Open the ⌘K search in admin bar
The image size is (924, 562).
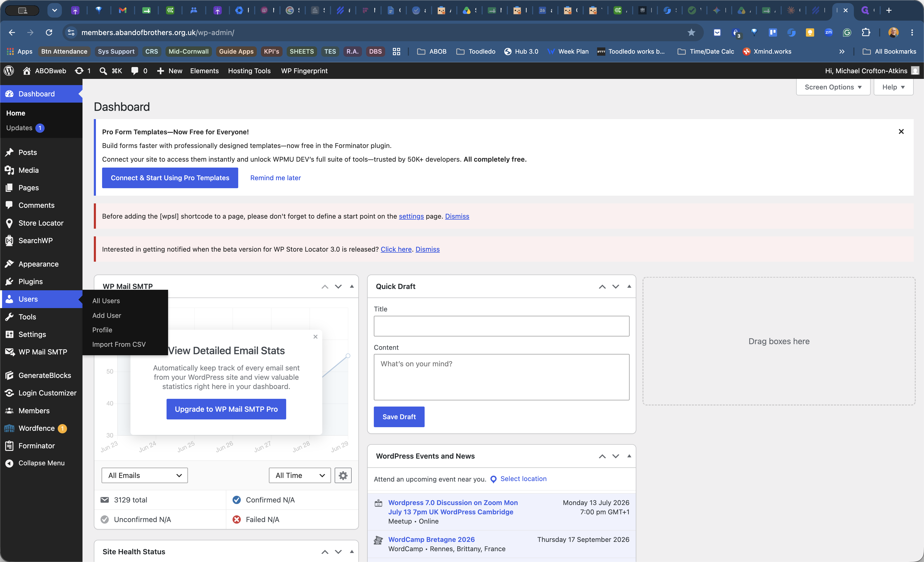[x=111, y=71]
